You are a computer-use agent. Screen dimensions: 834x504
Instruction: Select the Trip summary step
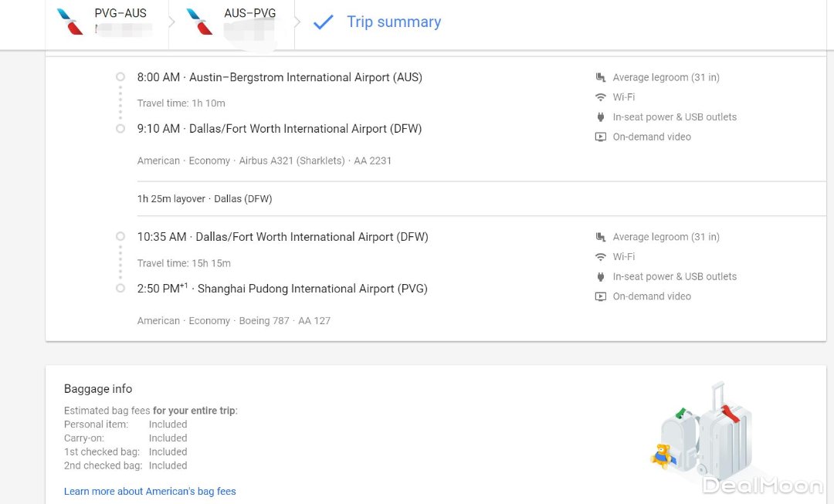pos(393,22)
